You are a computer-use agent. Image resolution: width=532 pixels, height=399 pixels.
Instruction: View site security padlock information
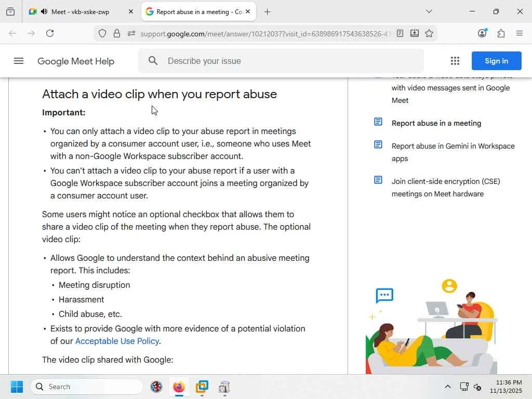pyautogui.click(x=117, y=33)
